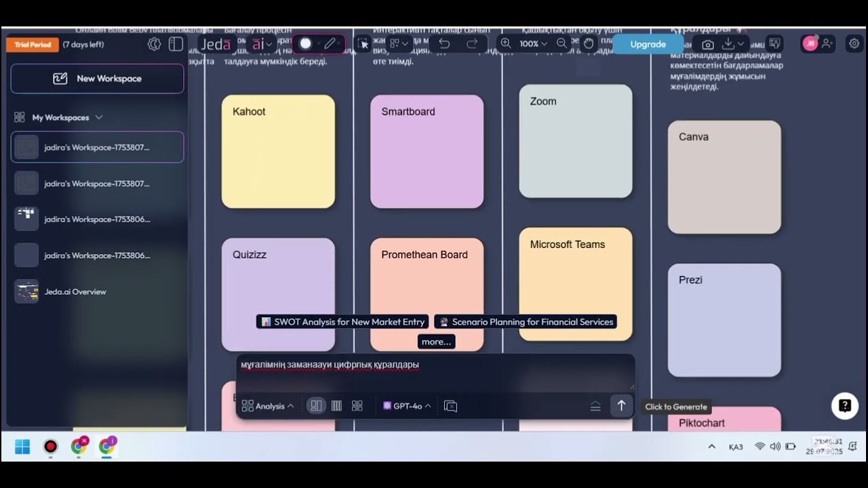Switch to the active Chrome taskbar window
Screen dimensions: 868x488
[107, 446]
